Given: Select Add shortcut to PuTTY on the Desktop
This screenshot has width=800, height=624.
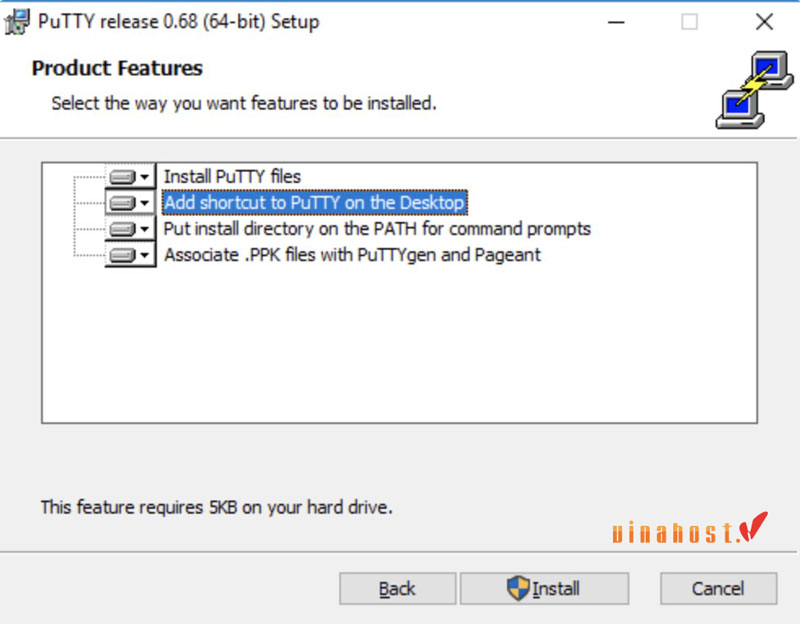Looking at the screenshot, I should coord(314,203).
